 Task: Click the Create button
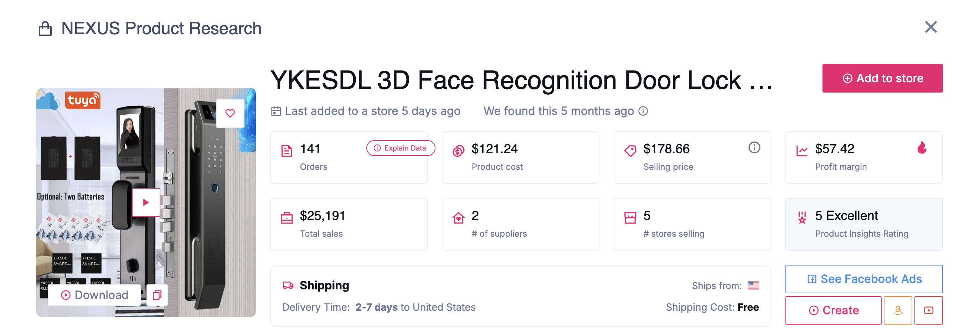click(833, 310)
